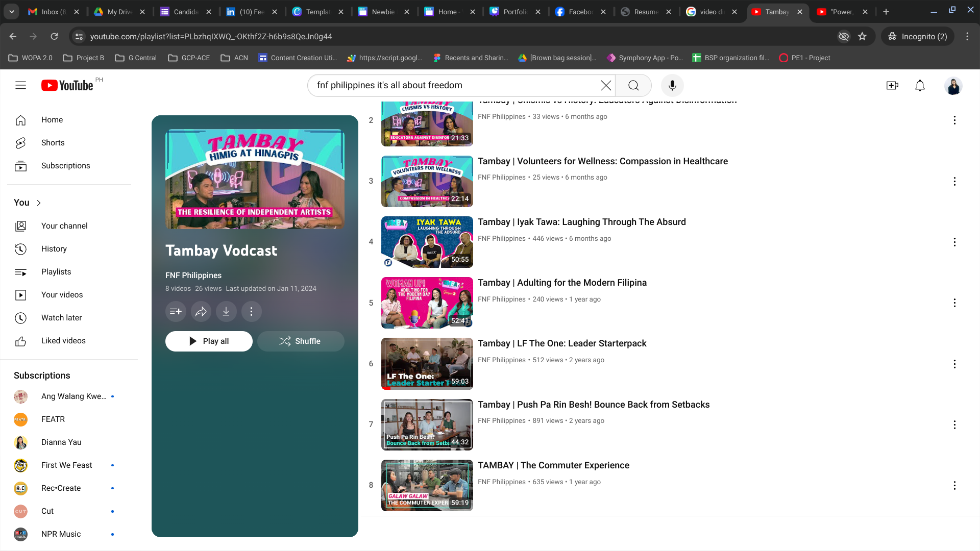
Task: Open the Incognito (2) profile menu
Action: click(918, 36)
